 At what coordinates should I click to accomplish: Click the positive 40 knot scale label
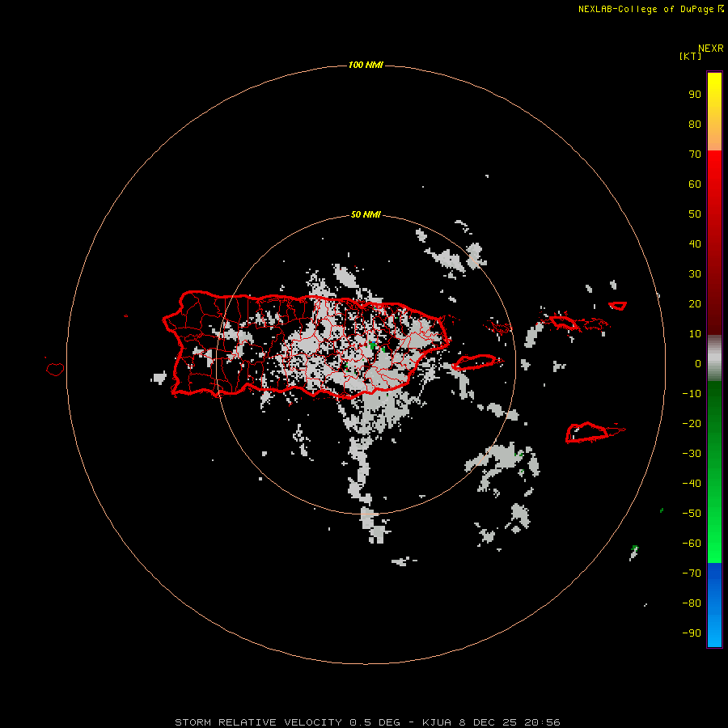click(695, 244)
